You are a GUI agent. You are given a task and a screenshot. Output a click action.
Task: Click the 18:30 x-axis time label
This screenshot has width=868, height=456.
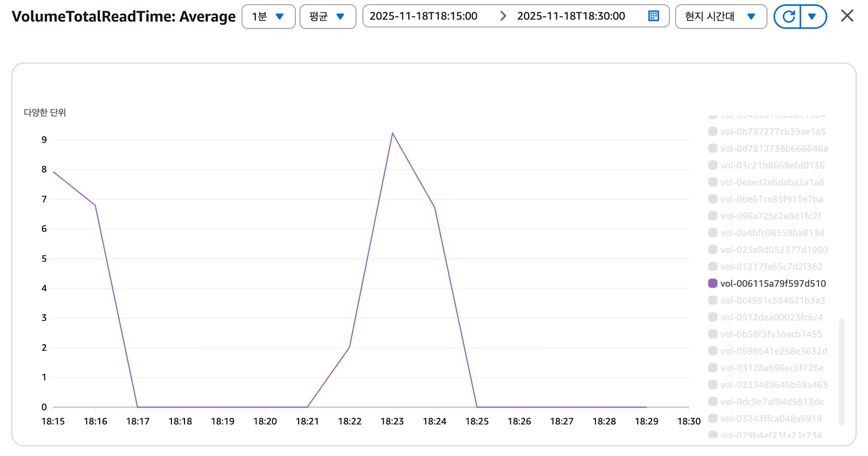click(689, 421)
